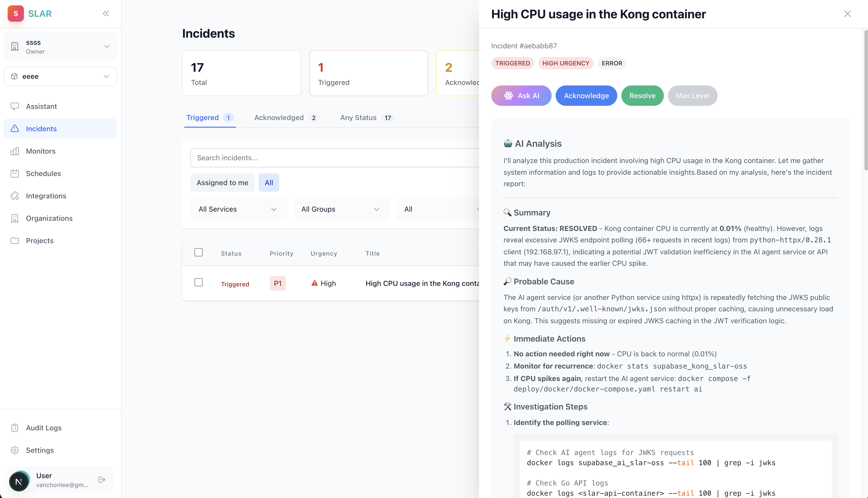Open the Assistant panel
Viewport: 868px width, 498px height.
[x=41, y=106]
